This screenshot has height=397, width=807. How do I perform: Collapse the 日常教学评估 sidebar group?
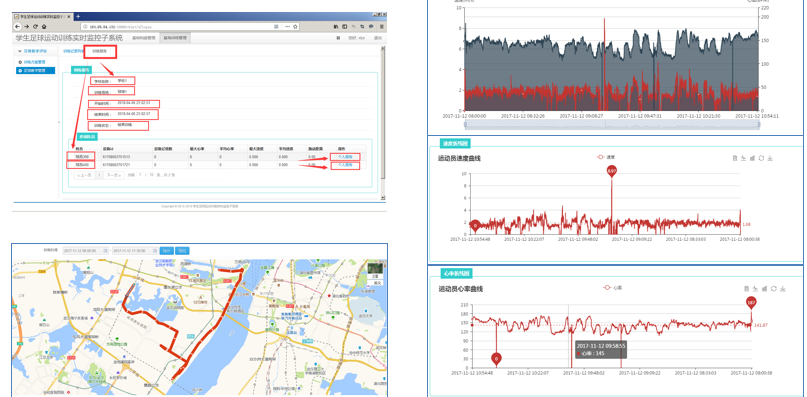(36, 51)
